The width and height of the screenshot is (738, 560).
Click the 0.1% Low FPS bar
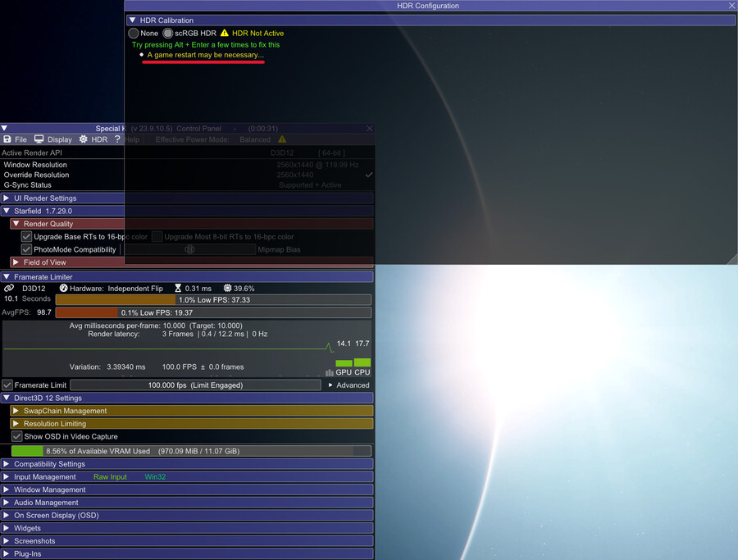tap(213, 312)
